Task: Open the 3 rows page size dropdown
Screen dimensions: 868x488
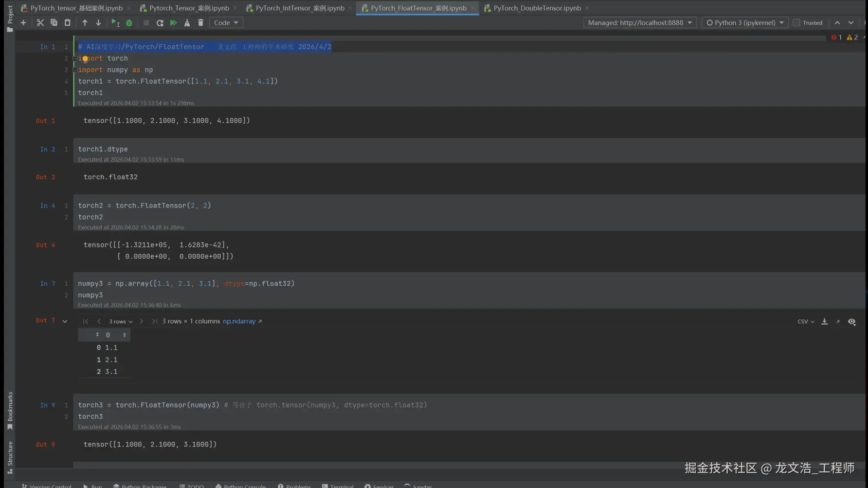Action: pyautogui.click(x=121, y=321)
